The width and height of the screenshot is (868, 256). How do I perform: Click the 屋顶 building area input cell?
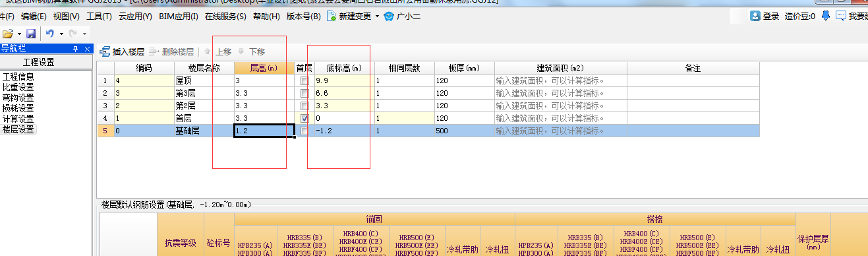(560, 80)
